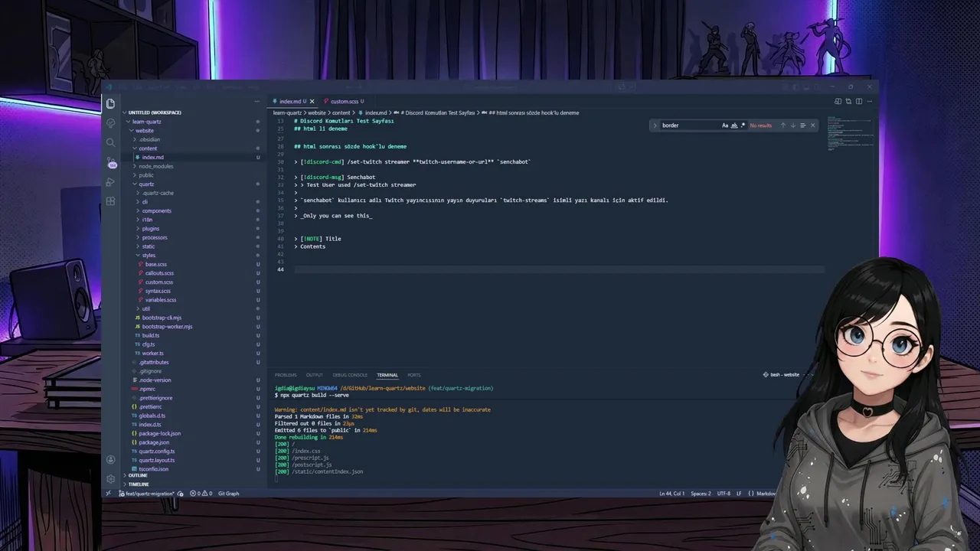Open the Extensions view in activity bar
The width and height of the screenshot is (980, 551).
[110, 201]
